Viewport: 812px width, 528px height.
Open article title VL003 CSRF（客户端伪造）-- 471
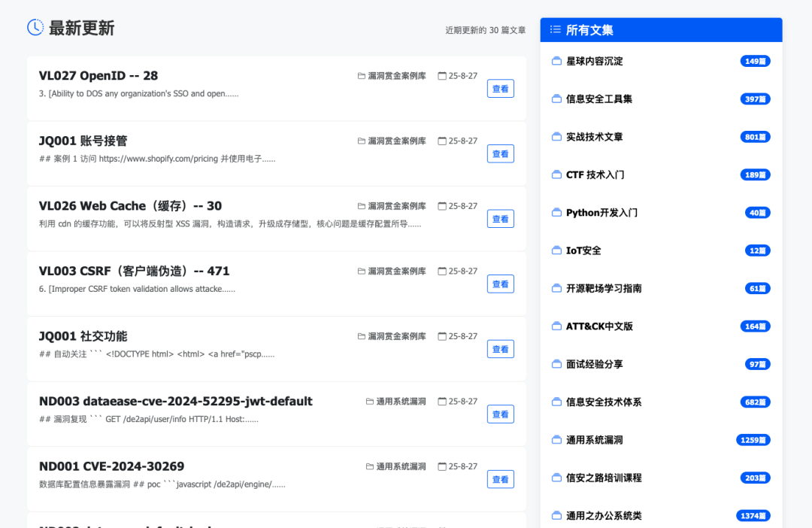click(134, 271)
